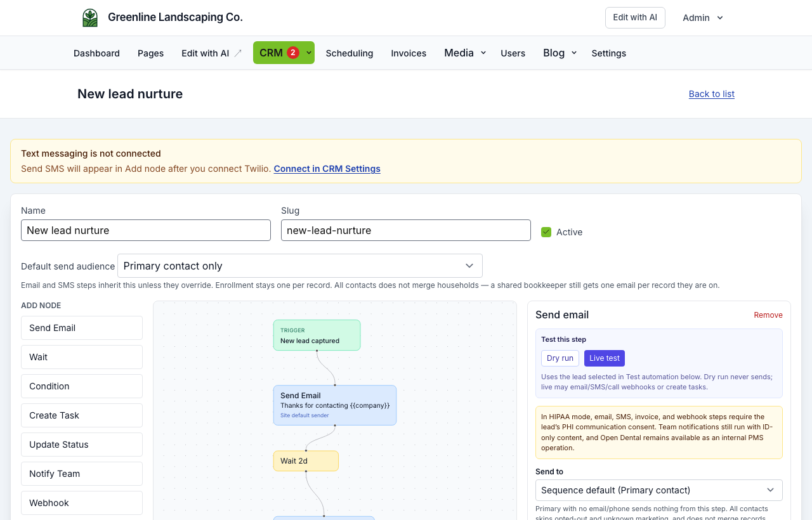The height and width of the screenshot is (520, 812).
Task: Add a Send Email node
Action: 82,328
